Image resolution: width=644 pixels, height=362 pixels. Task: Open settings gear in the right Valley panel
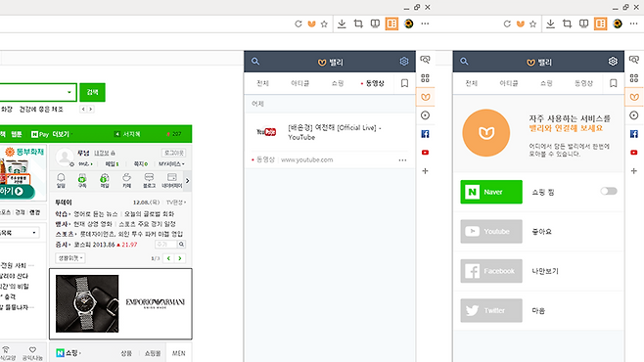click(x=613, y=62)
